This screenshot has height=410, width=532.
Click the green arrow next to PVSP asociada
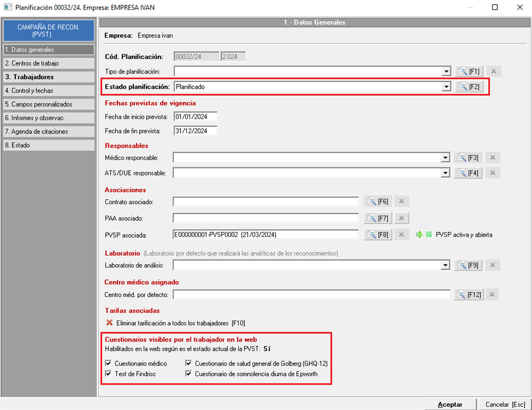click(419, 235)
